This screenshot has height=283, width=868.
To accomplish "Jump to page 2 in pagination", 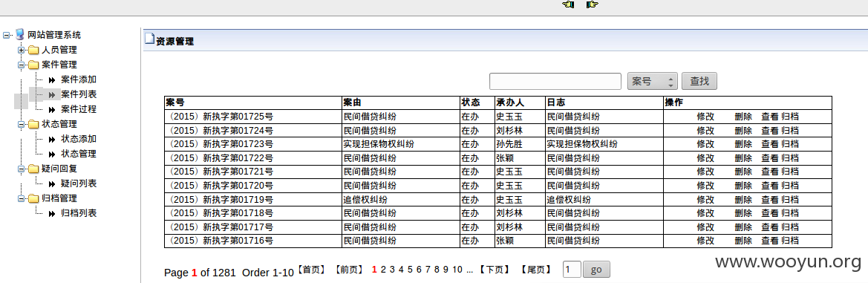I will [383, 270].
